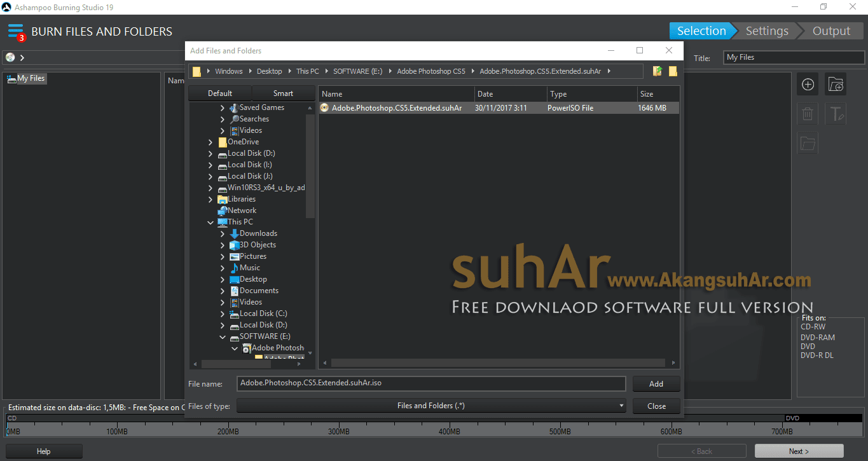The width and height of the screenshot is (868, 461).
Task: Click DVD-R DL in the Fits on list
Action: pos(817,355)
